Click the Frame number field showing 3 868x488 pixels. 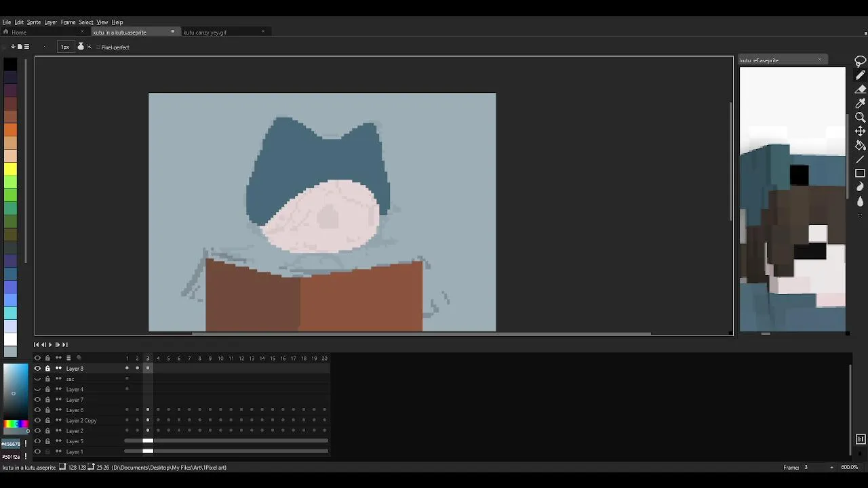[x=815, y=467]
